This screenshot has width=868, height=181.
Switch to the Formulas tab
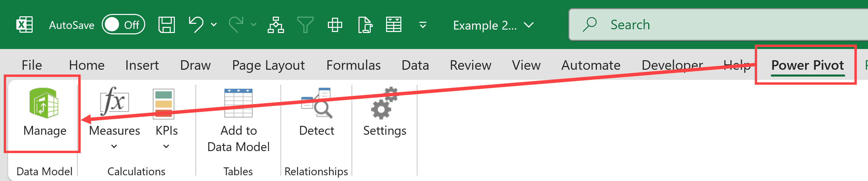pos(353,65)
